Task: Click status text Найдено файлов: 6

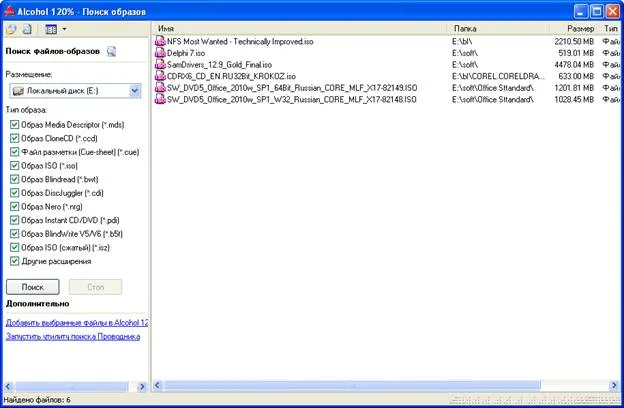Action: tap(37, 400)
